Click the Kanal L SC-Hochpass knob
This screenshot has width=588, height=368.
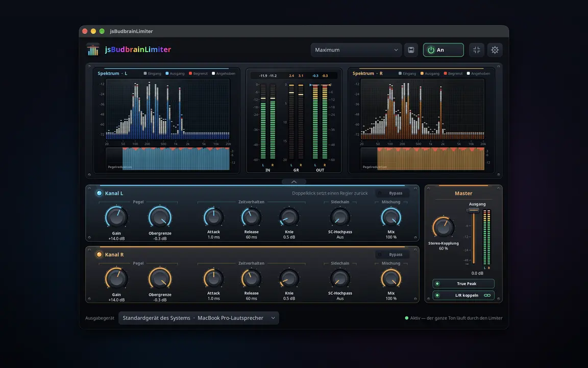(x=340, y=217)
